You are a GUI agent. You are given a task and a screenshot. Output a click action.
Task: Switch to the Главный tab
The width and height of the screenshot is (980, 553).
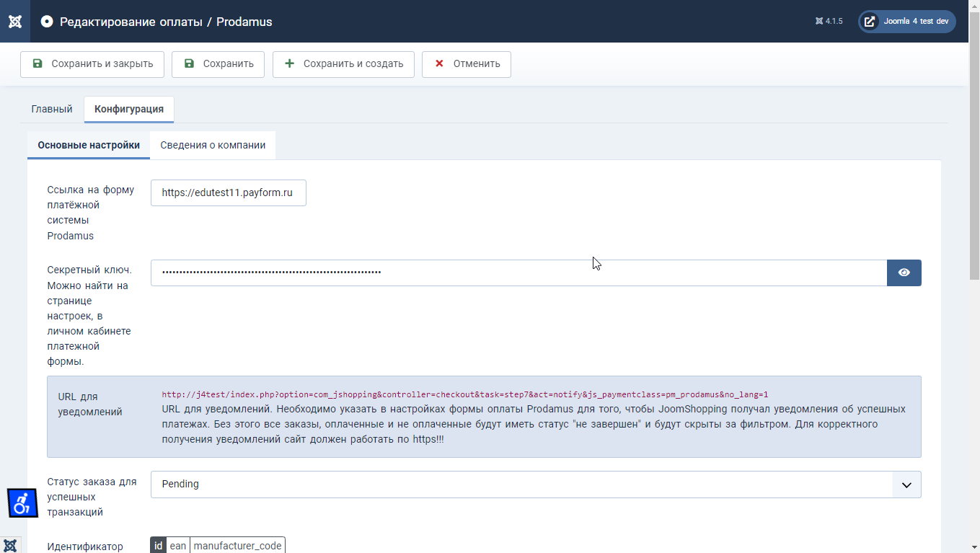pyautogui.click(x=52, y=109)
